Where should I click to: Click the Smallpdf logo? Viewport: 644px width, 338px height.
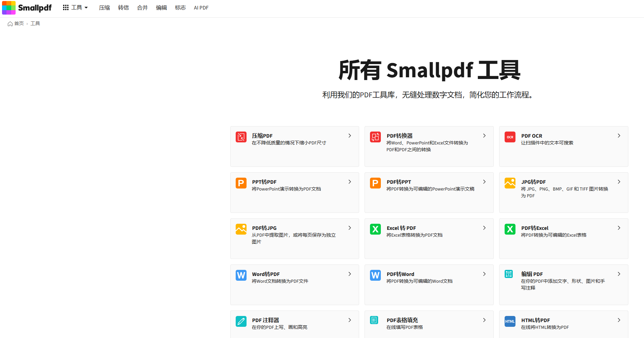[x=27, y=8]
